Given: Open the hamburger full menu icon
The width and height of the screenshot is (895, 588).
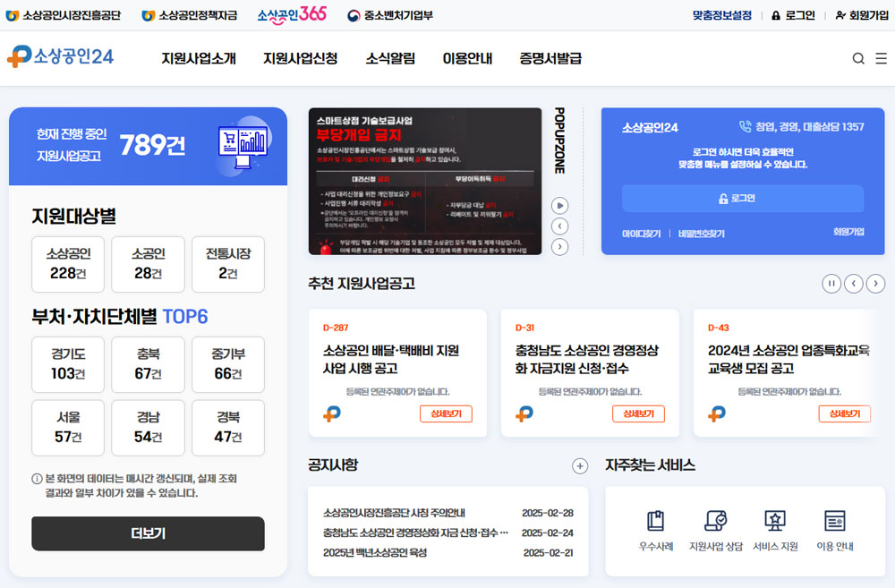Looking at the screenshot, I should (882, 58).
